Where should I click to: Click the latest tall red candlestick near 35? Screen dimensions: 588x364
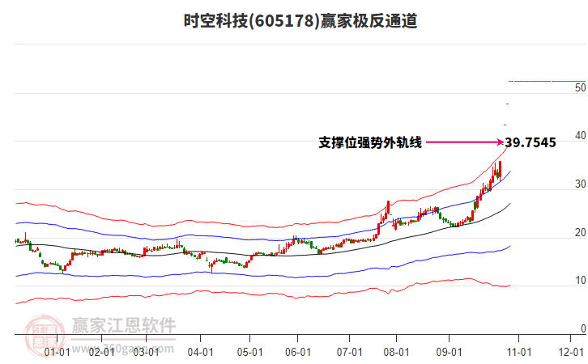pyautogui.click(x=500, y=171)
